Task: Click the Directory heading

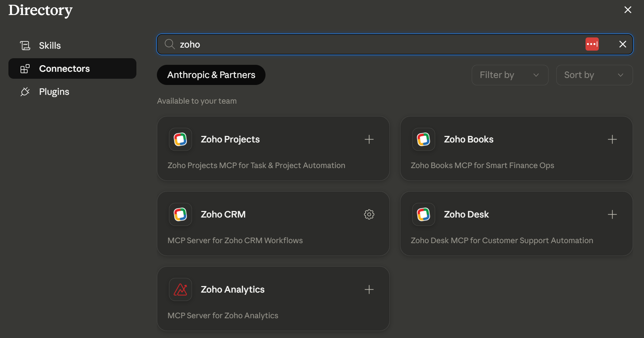Action: click(x=41, y=10)
